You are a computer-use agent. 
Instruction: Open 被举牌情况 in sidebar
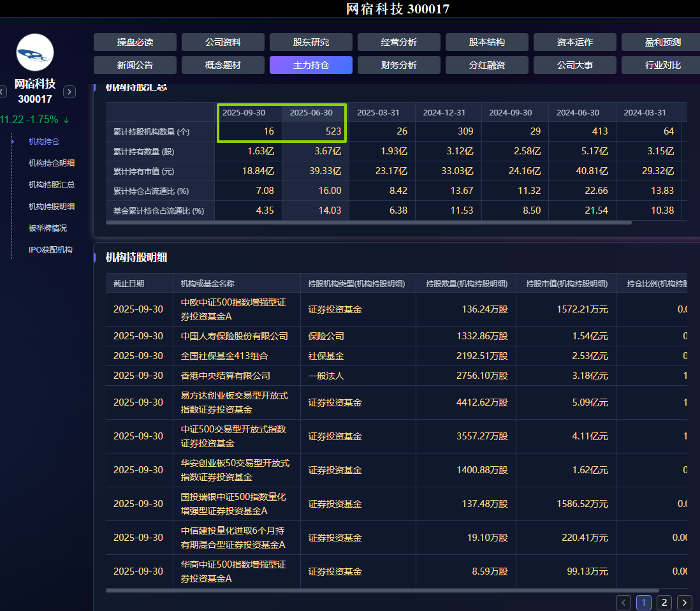[48, 228]
